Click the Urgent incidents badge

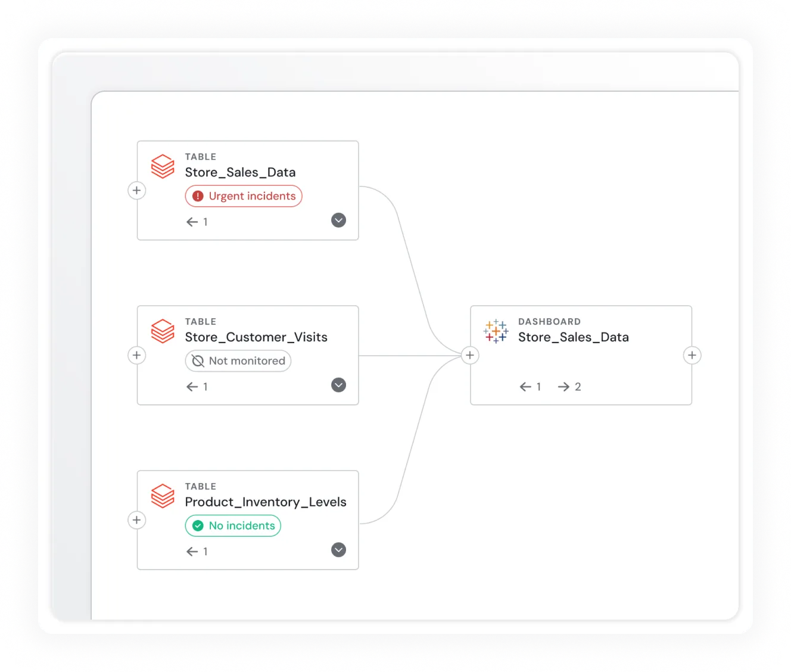pos(244,196)
